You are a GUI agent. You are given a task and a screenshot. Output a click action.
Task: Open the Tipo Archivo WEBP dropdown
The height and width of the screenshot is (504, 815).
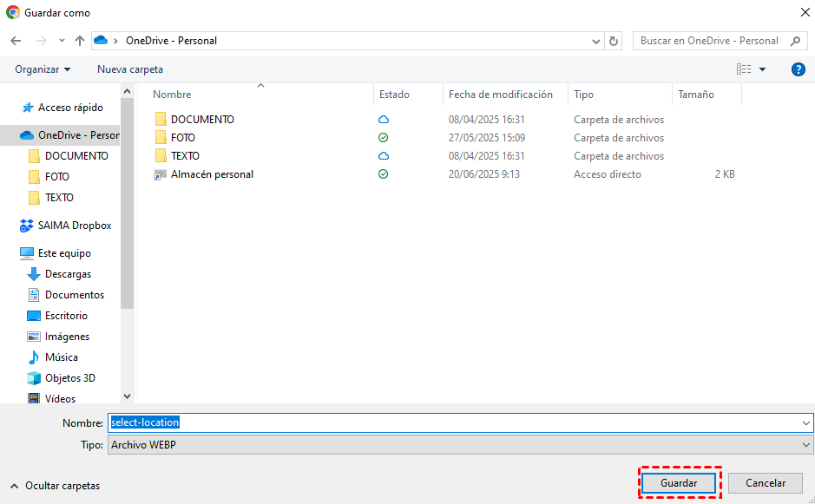click(x=461, y=445)
